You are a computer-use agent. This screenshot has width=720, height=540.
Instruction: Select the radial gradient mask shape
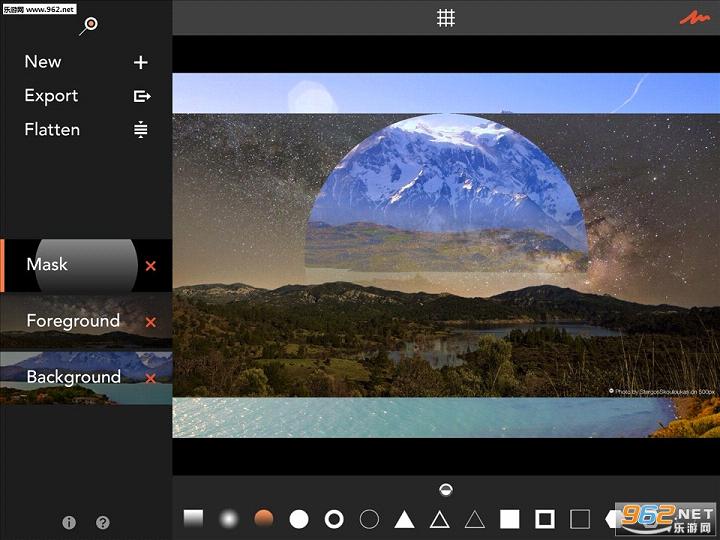229,519
